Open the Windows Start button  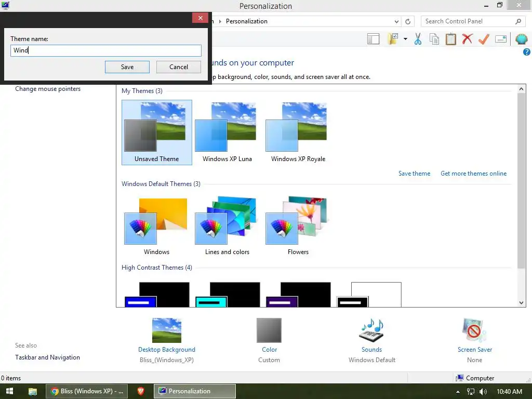[9, 391]
